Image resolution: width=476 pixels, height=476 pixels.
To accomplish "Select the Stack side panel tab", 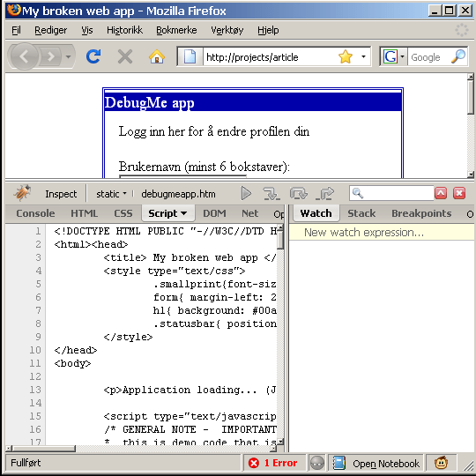I will pyautogui.click(x=361, y=213).
